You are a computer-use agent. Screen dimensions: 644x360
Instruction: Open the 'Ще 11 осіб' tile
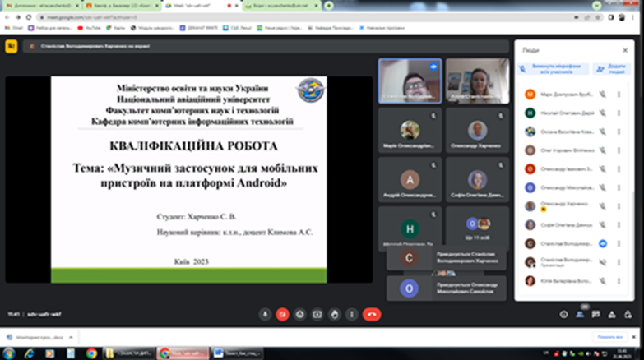477,228
